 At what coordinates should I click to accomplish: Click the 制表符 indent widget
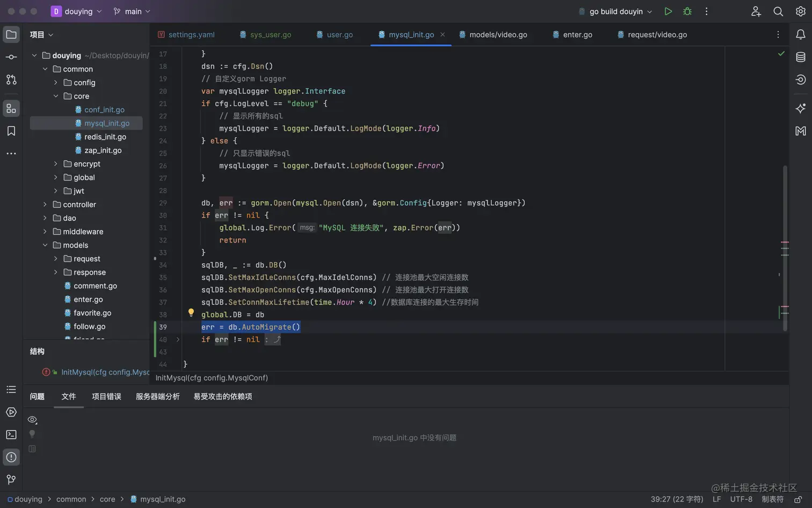tap(772, 499)
